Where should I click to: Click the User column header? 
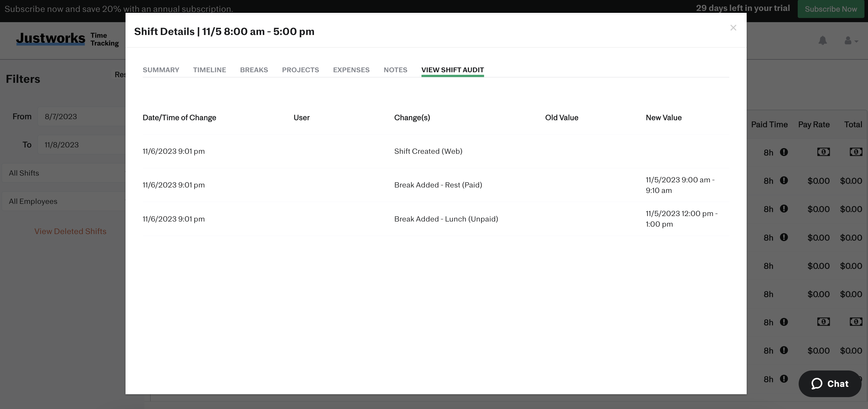pos(301,117)
